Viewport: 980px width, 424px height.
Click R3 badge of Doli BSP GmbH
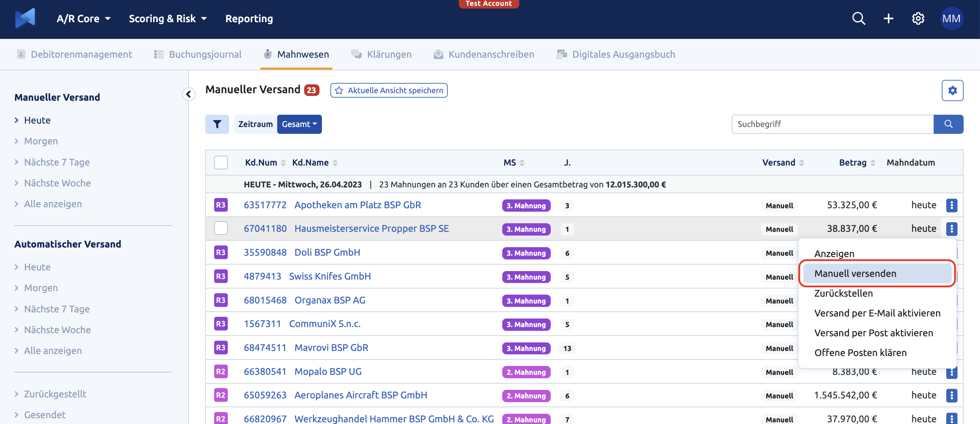(221, 253)
